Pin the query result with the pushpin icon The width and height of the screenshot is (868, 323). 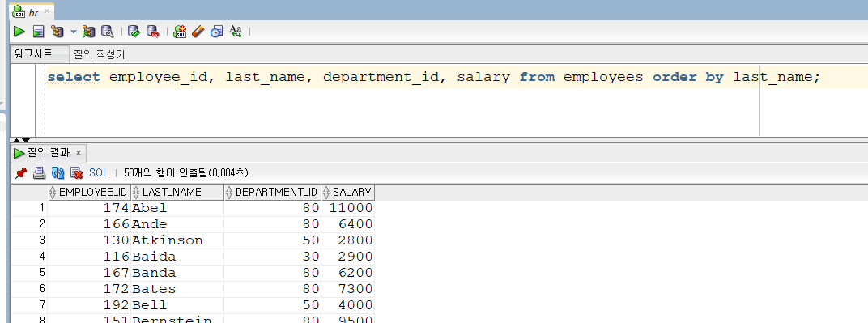[21, 173]
